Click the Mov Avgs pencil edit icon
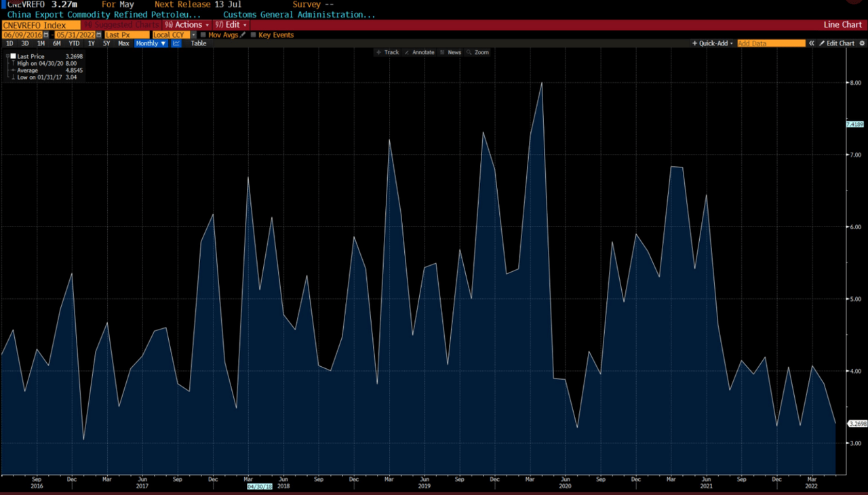This screenshot has height=495, width=868. tap(243, 35)
